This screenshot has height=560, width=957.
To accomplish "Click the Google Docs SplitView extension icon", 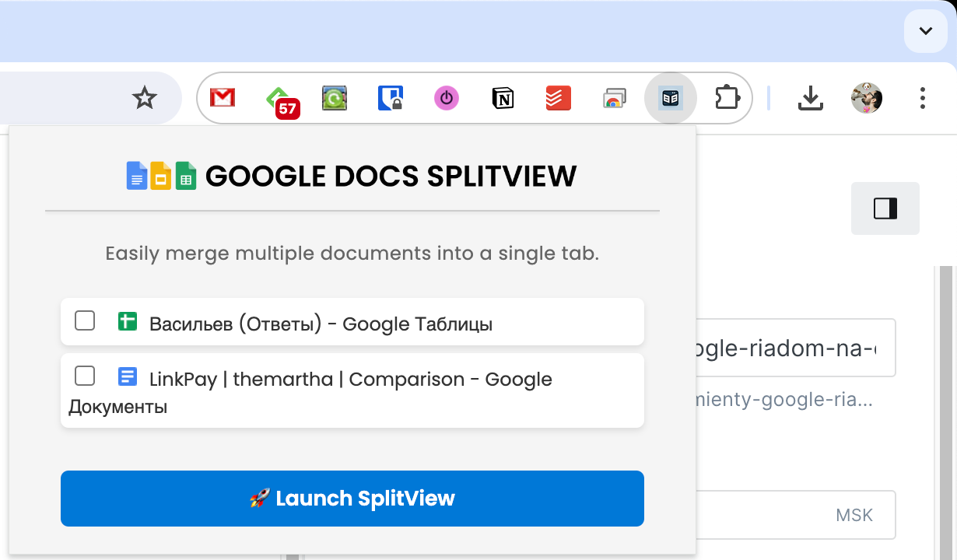I will click(x=671, y=98).
